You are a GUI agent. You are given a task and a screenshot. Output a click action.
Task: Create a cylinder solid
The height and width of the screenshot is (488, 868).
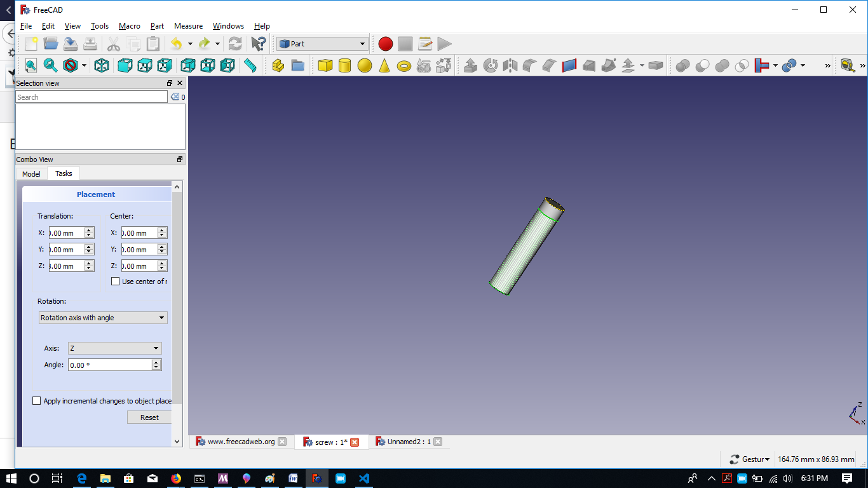tap(345, 65)
